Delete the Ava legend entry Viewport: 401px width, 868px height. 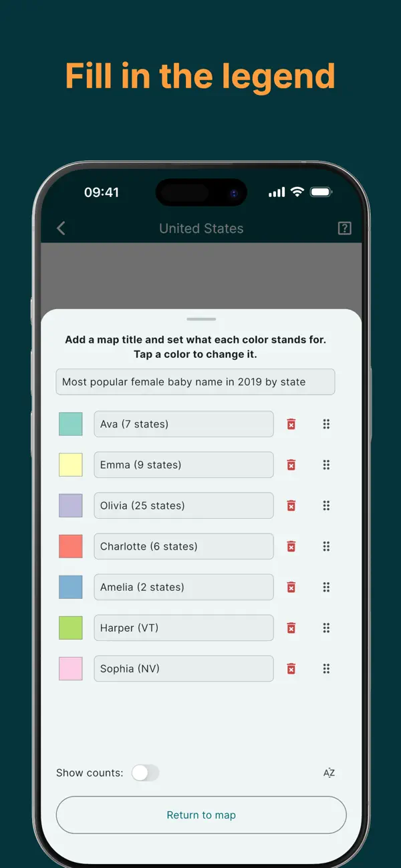tap(291, 424)
